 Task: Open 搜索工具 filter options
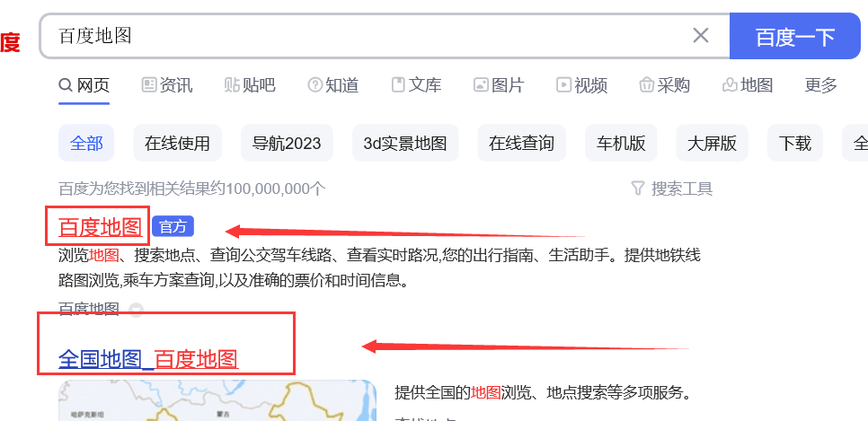click(x=672, y=189)
